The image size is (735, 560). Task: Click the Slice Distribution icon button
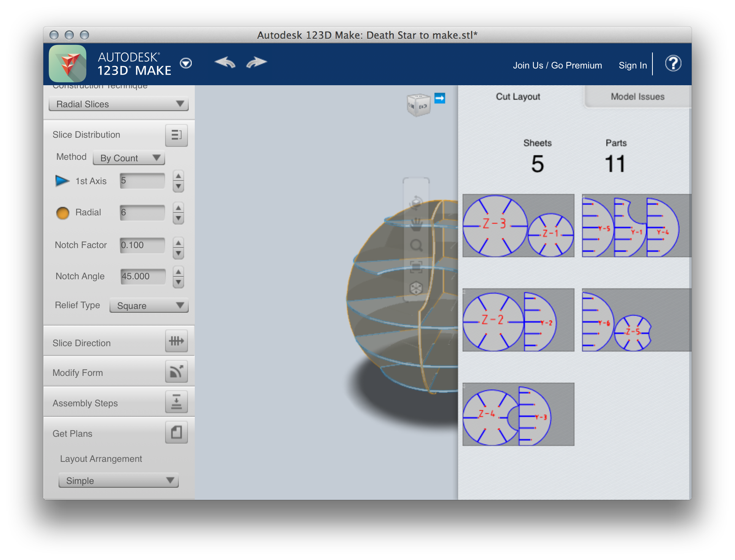coord(176,135)
